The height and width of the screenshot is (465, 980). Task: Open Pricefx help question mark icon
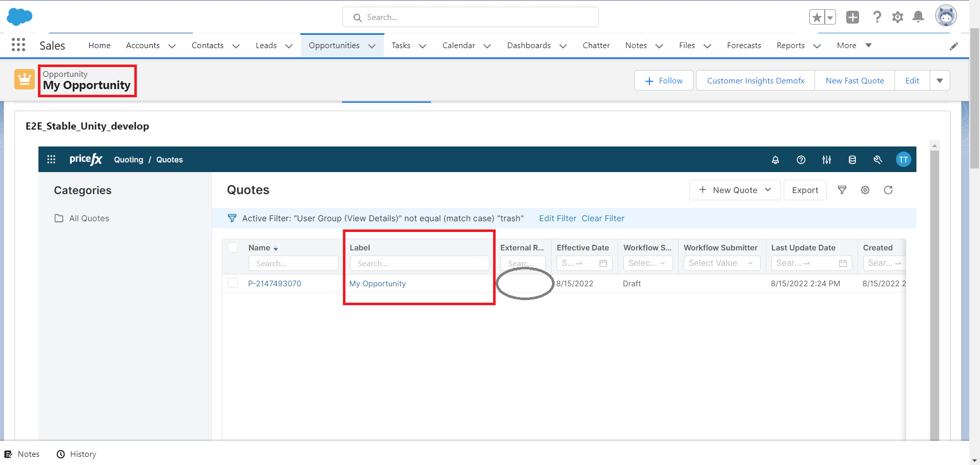(801, 160)
